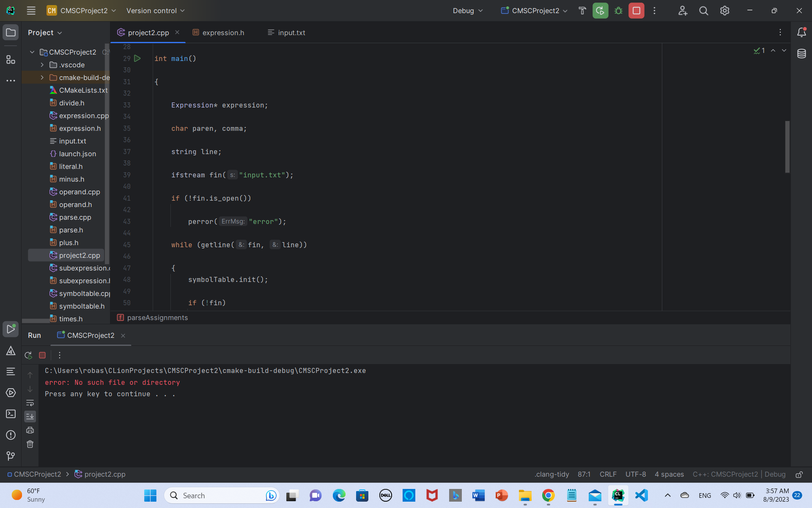Stop the running program
Screen dimensions: 812x508
pos(636,11)
